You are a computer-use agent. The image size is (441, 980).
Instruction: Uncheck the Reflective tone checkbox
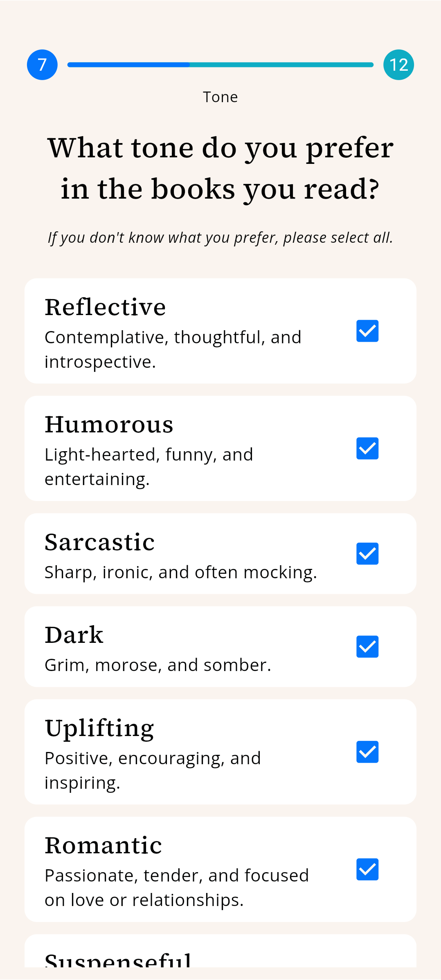point(367,331)
